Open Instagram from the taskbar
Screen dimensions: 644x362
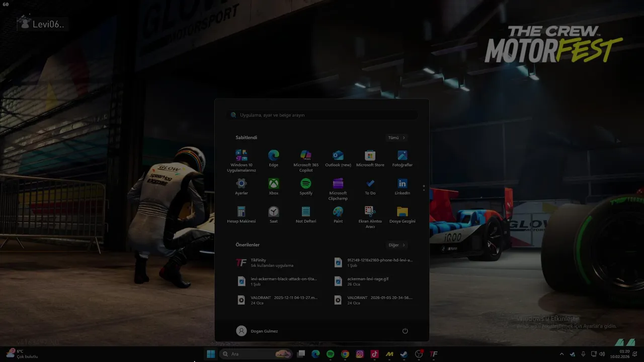360,354
